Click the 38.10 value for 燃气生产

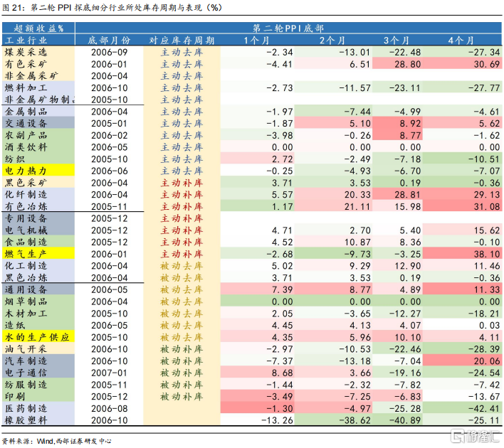487,254
